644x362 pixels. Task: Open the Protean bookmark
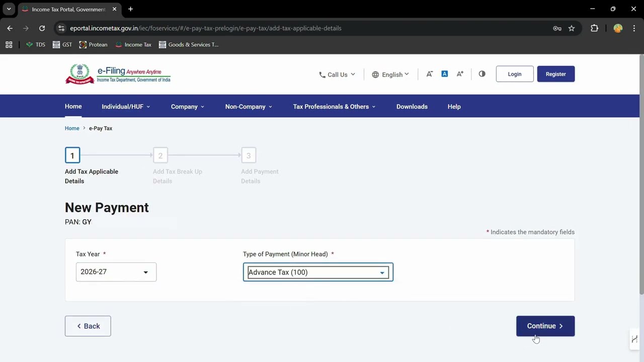(93, 45)
